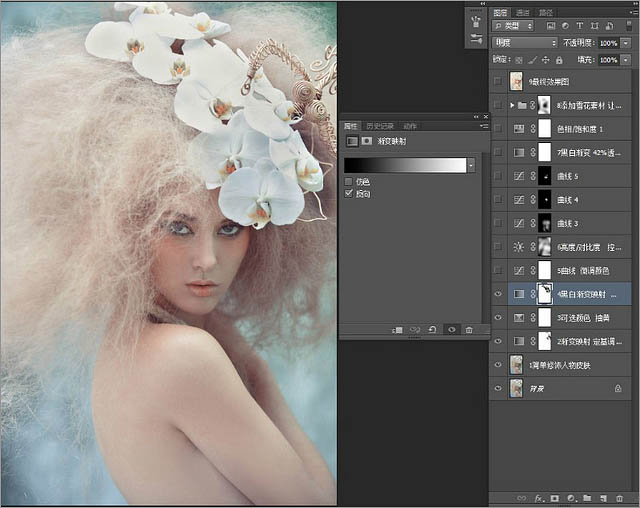Open the layer blend mode dropdown

tap(526, 43)
